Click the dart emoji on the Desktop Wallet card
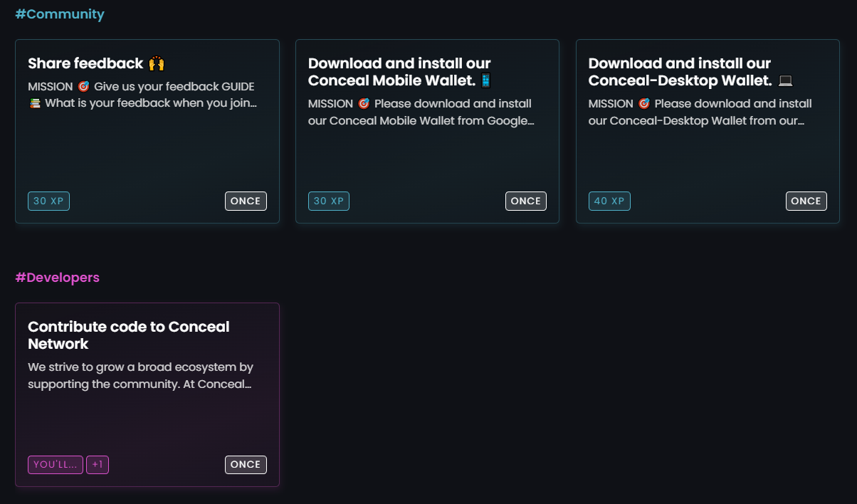Screen dimensions: 857x504 click(644, 103)
